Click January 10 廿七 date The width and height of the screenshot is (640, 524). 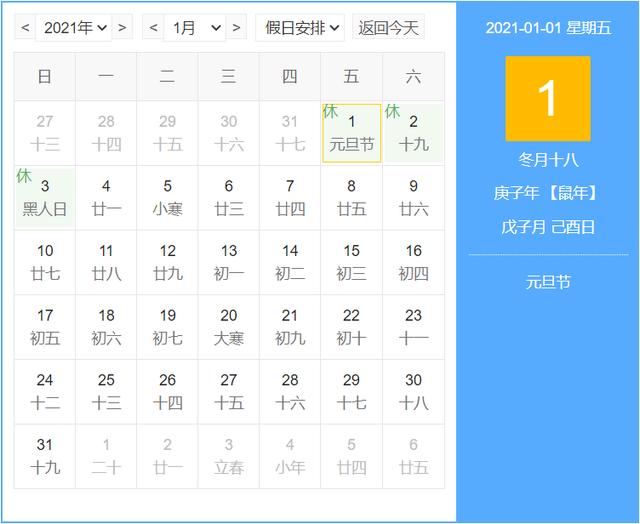(x=45, y=262)
